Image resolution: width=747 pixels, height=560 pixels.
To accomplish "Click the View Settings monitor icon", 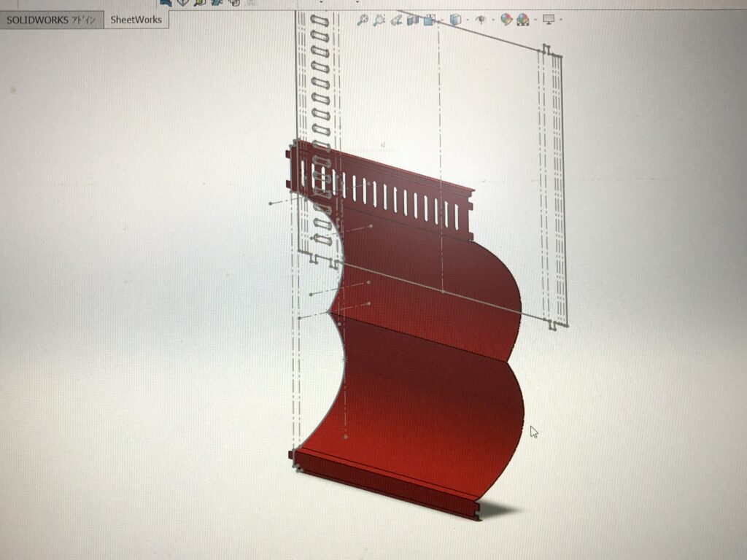I will [x=549, y=20].
